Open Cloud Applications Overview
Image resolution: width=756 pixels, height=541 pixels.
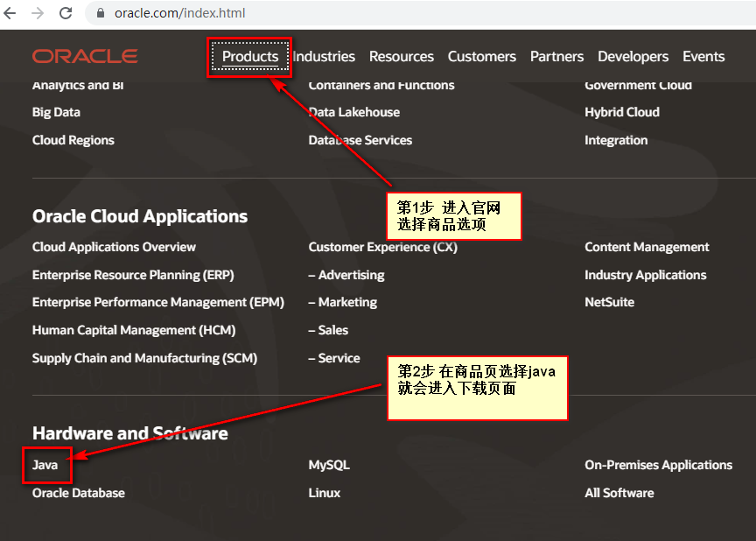point(114,247)
